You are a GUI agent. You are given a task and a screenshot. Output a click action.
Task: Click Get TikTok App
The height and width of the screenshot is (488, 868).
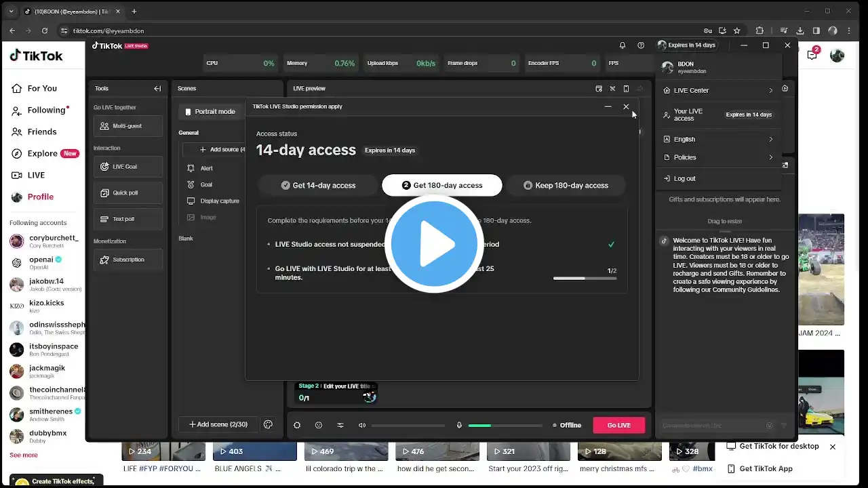[760, 468]
